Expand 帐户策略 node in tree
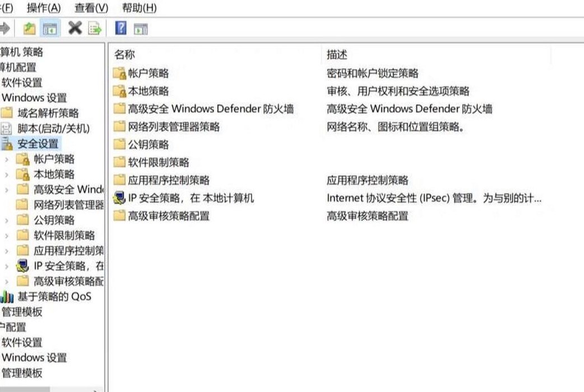 pyautogui.click(x=6, y=160)
